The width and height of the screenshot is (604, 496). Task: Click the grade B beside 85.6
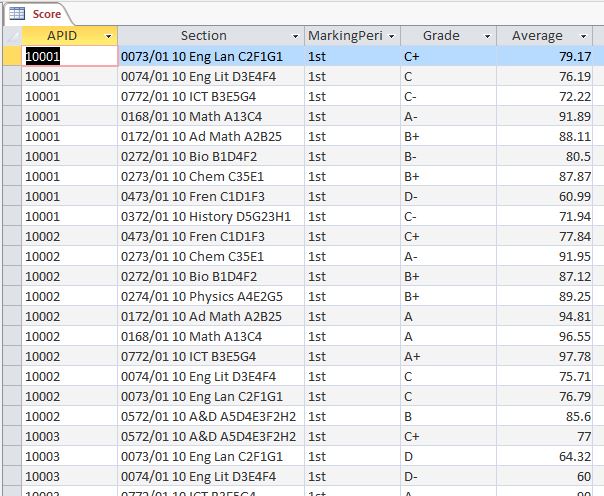click(x=408, y=417)
